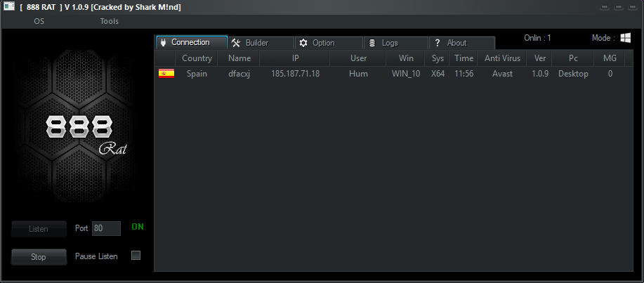Click the Port label
This screenshot has height=283, width=644.
(81, 228)
